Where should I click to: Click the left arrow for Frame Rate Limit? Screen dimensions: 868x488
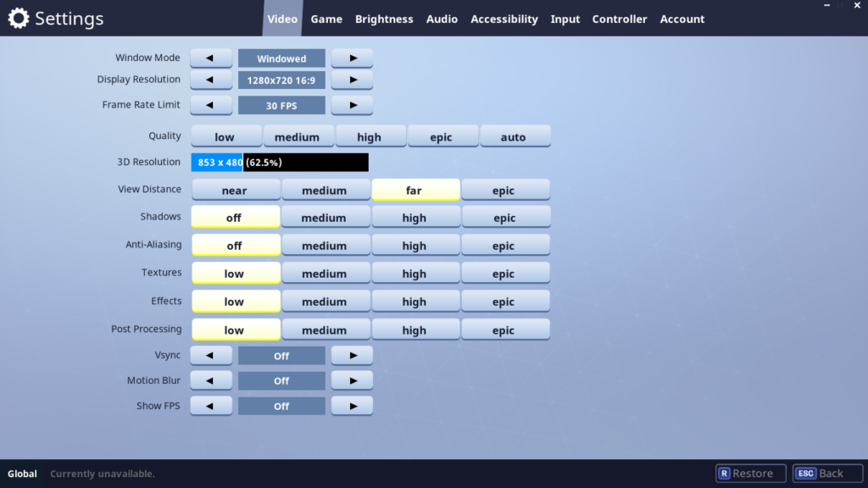click(x=211, y=104)
